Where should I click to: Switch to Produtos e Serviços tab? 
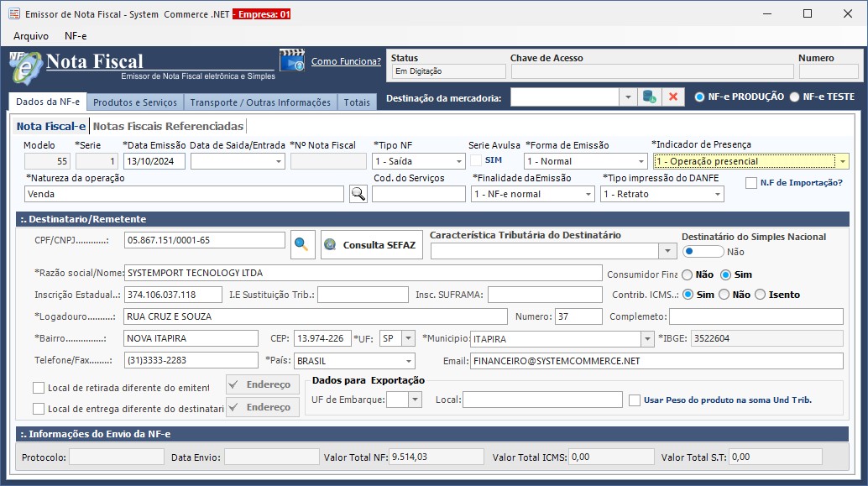[x=135, y=102]
